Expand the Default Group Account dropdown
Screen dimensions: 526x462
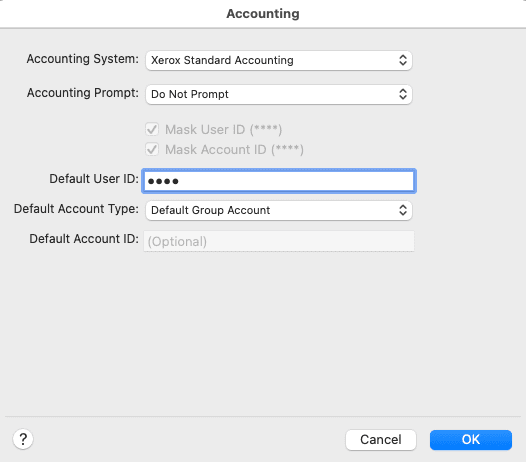[279, 210]
